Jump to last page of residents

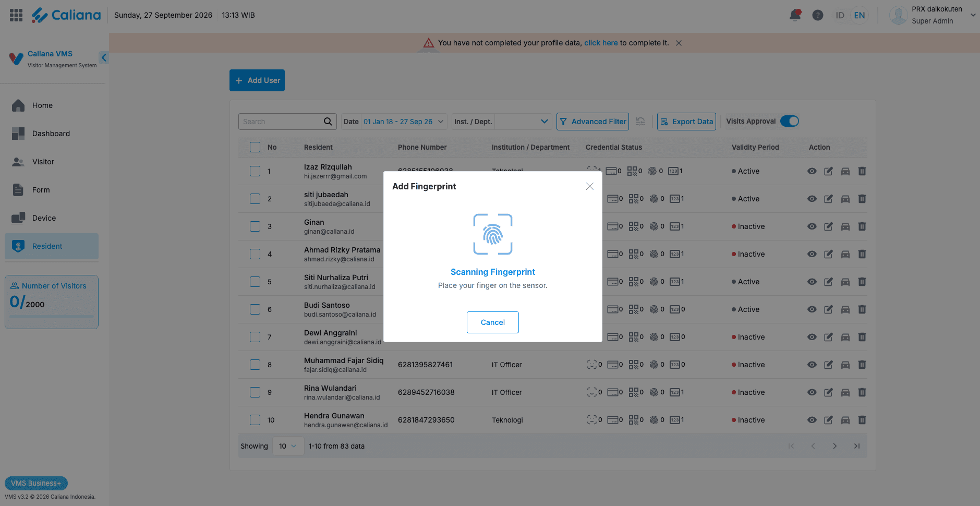pyautogui.click(x=856, y=446)
